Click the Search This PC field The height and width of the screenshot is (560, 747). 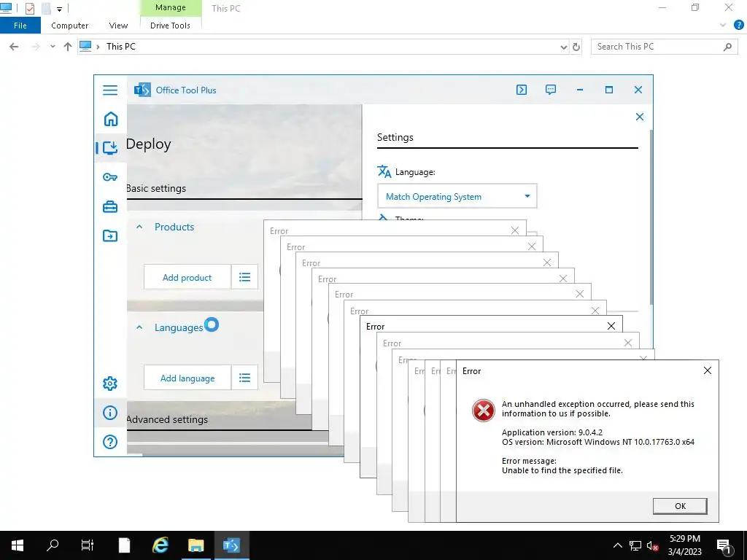(x=664, y=47)
